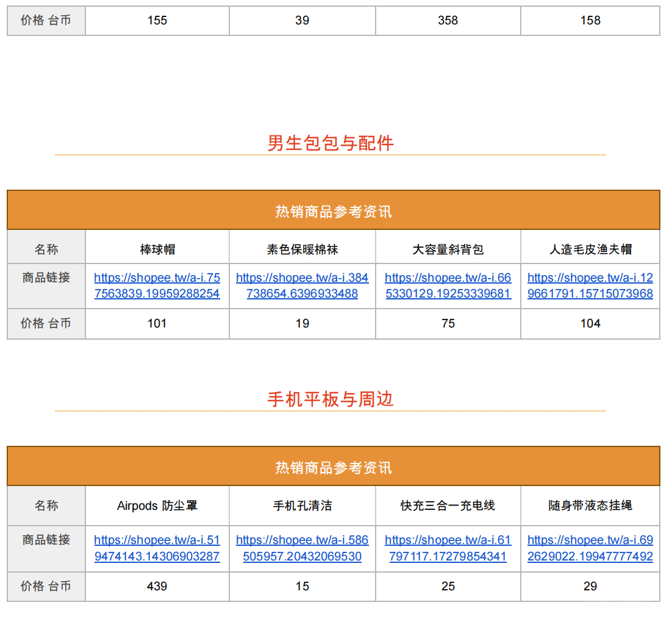Click the 名称 row label cell
Screen dimensions: 672x619
[x=46, y=246]
